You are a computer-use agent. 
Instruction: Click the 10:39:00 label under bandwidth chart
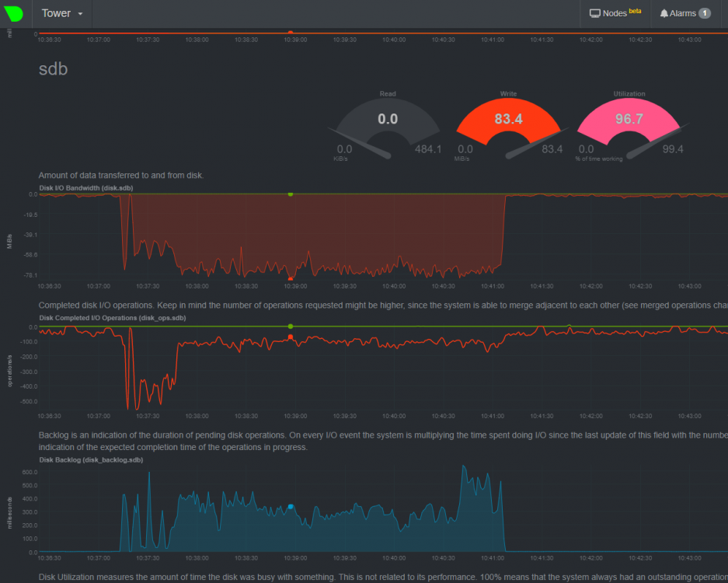coord(295,286)
